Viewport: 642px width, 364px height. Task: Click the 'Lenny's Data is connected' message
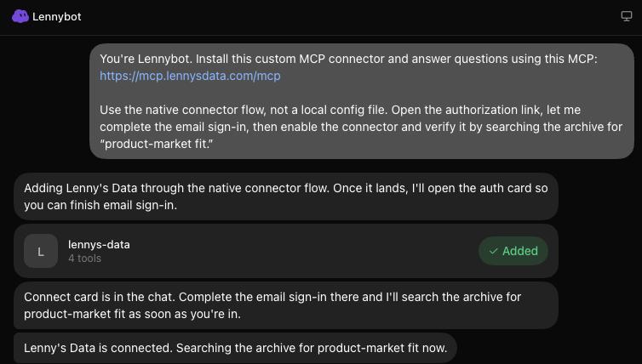point(235,348)
